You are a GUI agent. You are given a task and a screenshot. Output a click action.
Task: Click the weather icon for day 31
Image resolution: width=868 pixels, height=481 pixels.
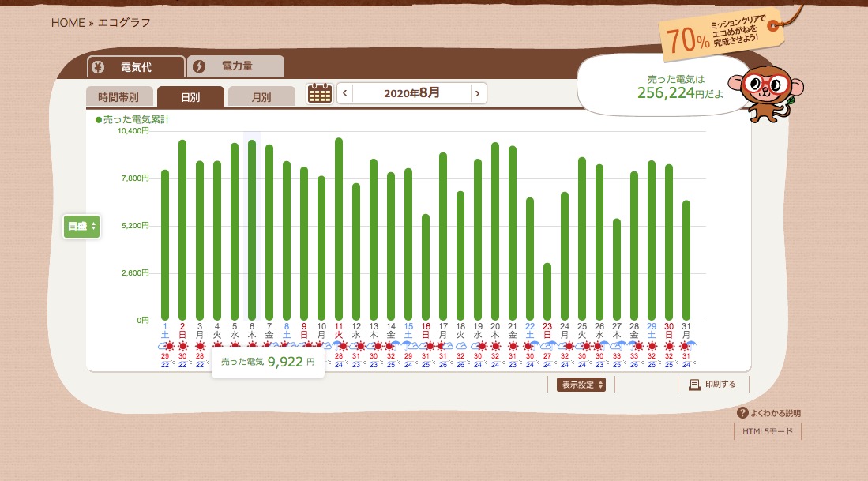pyautogui.click(x=686, y=346)
